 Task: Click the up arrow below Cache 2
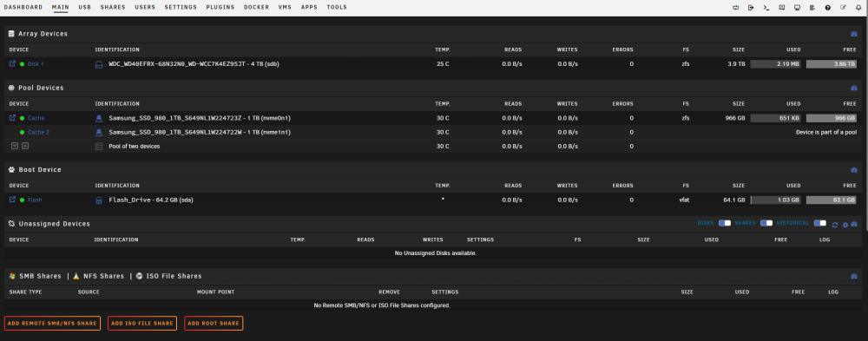coord(25,146)
